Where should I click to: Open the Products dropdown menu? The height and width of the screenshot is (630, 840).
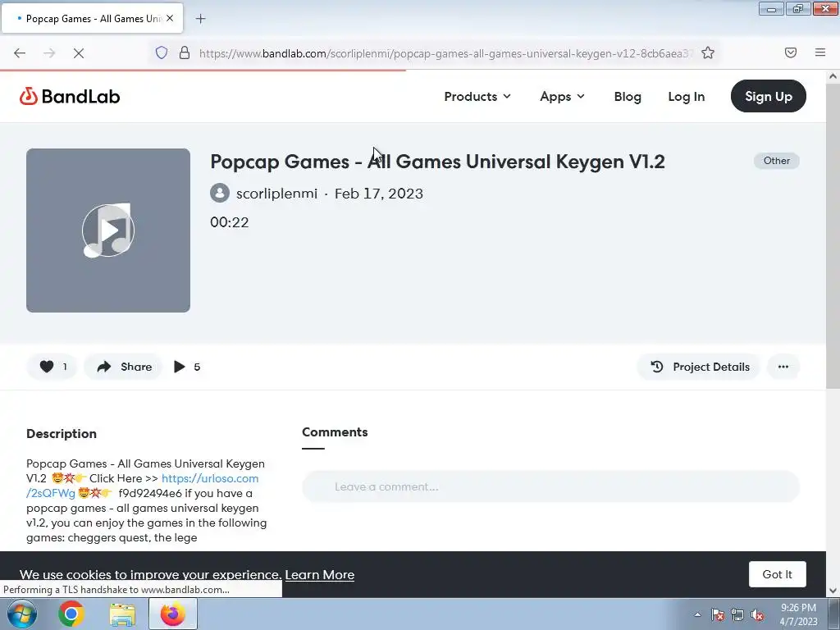tap(477, 97)
